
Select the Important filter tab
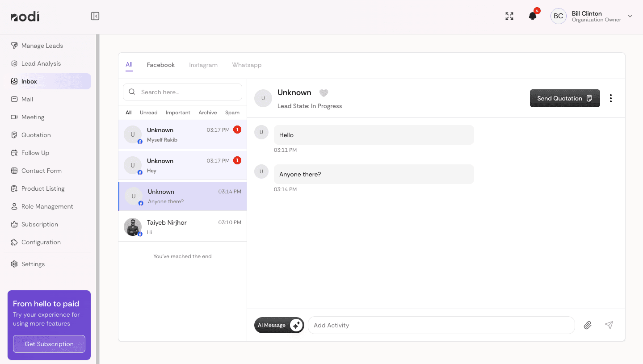click(x=178, y=113)
